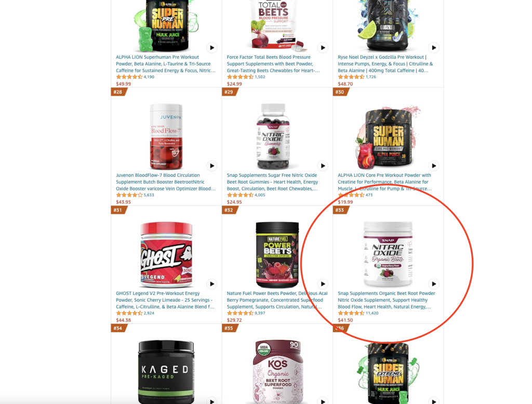Play video for Force Factor Total Beets
Screen dimensions: 532x404
coord(323,48)
